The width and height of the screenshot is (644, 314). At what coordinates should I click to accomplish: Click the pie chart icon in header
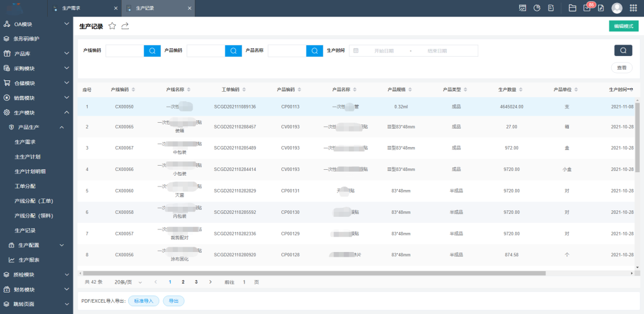tap(537, 8)
